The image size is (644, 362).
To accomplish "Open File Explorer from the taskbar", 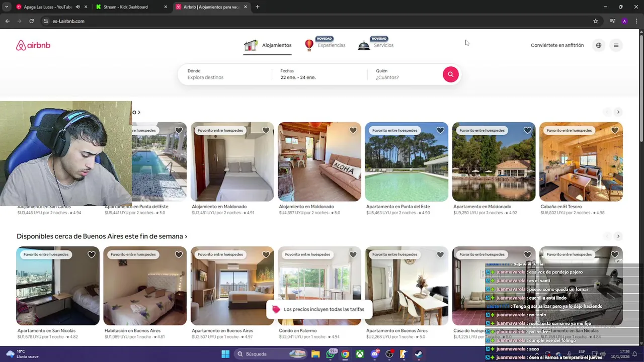I will pyautogui.click(x=315, y=354).
